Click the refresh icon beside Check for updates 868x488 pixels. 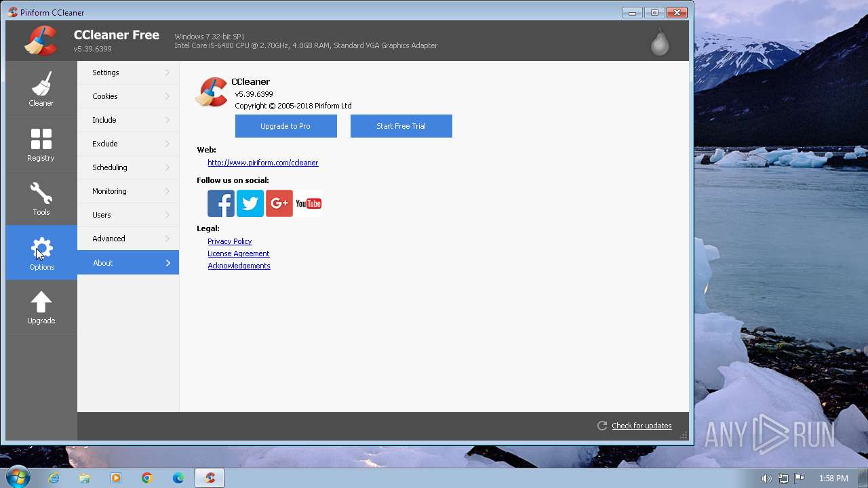[x=602, y=426]
